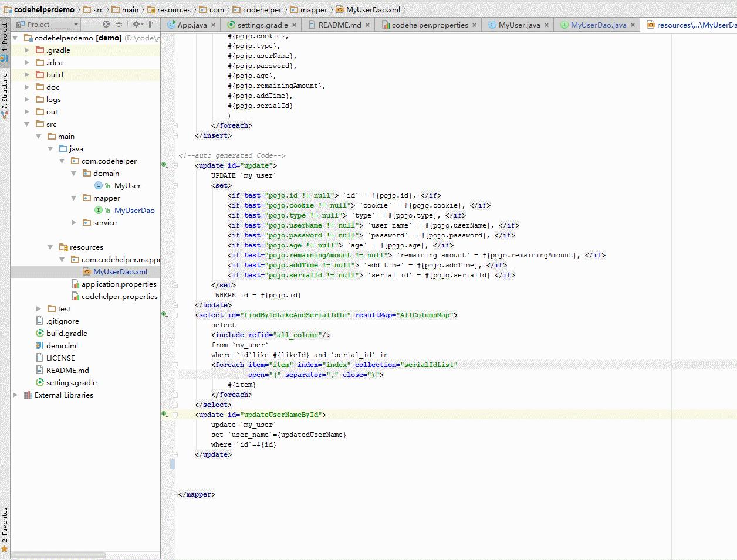Toggle the 1: Project tool window button
Viewport: 737px width, 560px height.
[5, 38]
